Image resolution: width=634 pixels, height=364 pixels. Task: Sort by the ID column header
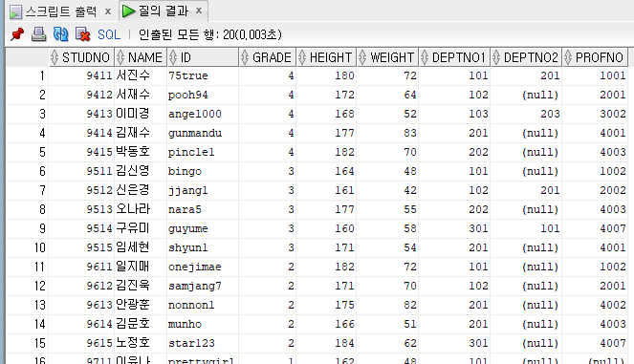click(203, 57)
